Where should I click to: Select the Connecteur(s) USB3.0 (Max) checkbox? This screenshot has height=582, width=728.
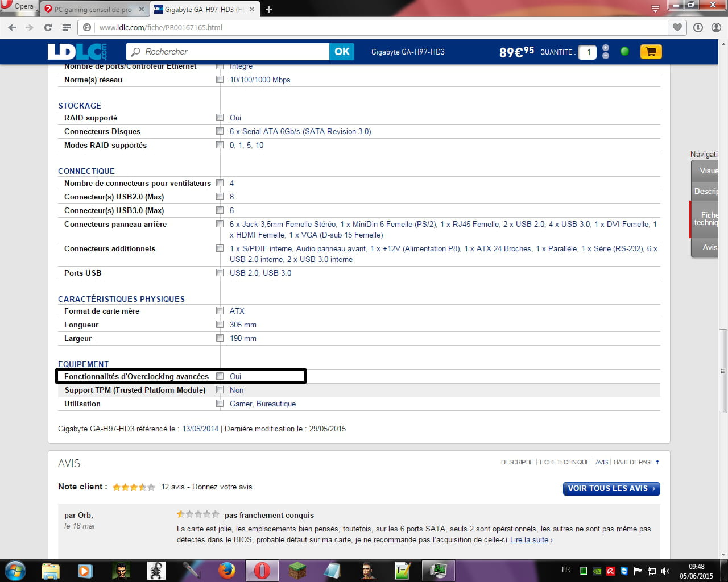tap(220, 210)
